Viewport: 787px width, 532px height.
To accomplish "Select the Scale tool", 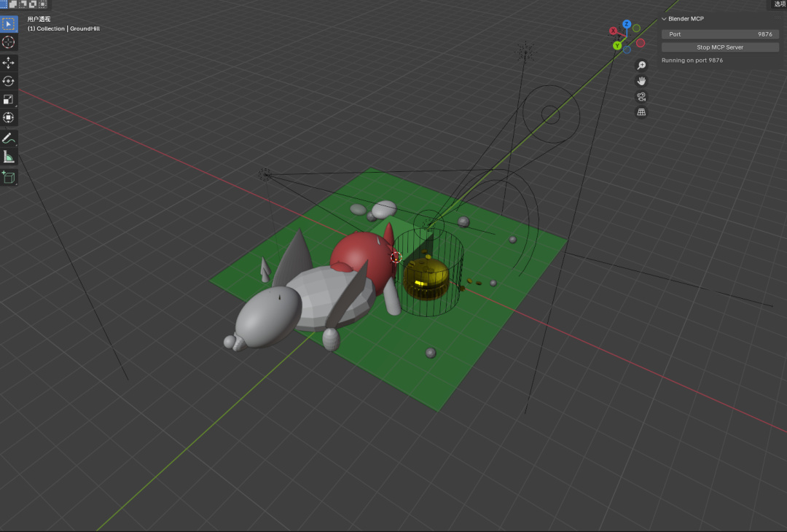I will pos(9,99).
